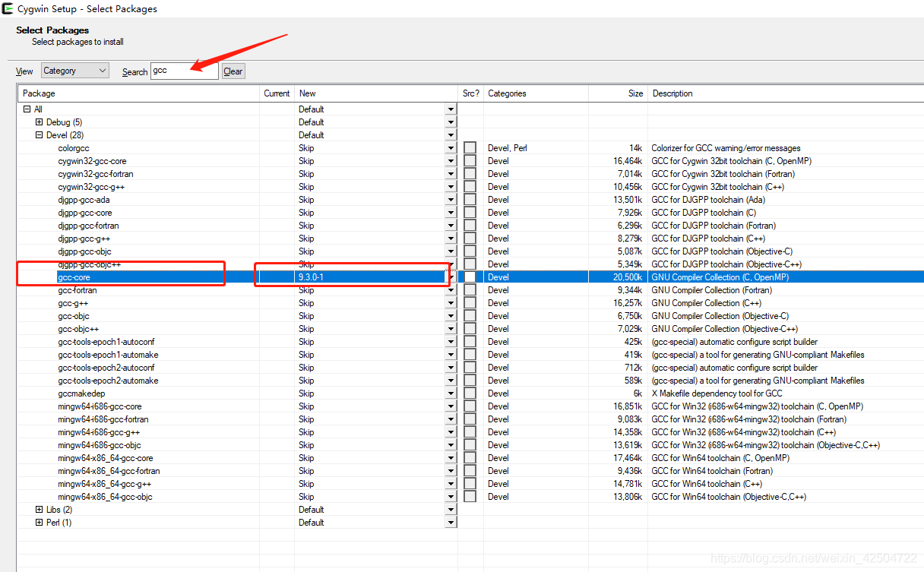Select the gcc-tools-epoch2-autoconf package name
Screen dimensions: 924x572
tap(106, 368)
